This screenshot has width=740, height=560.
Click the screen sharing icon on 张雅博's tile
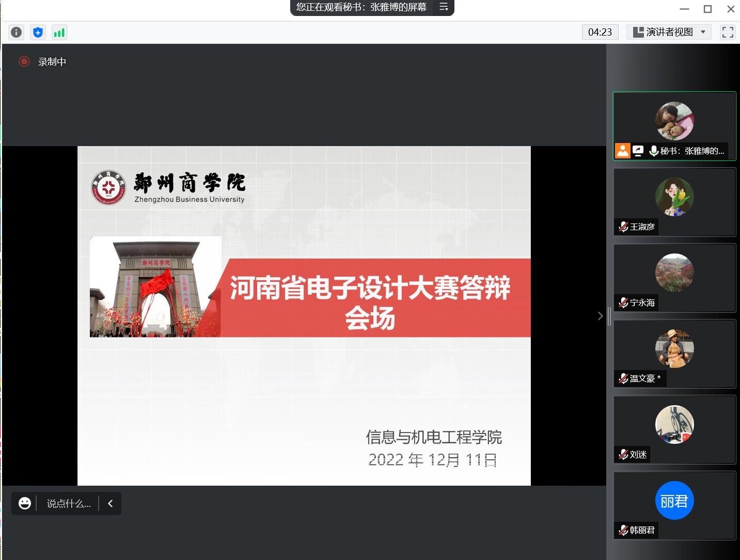pyautogui.click(x=638, y=151)
